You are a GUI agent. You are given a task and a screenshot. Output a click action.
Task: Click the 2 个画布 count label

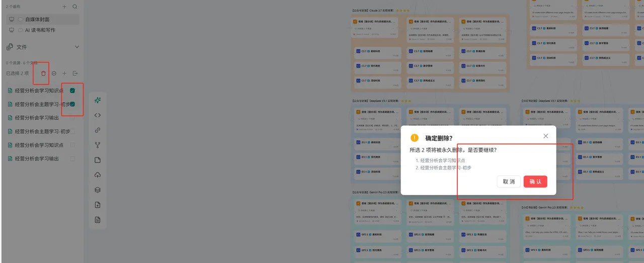[14, 7]
